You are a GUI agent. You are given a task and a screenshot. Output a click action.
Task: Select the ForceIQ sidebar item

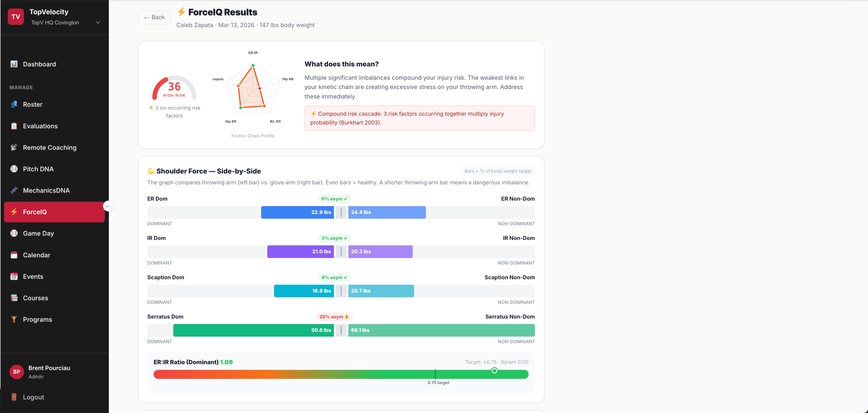(x=54, y=212)
